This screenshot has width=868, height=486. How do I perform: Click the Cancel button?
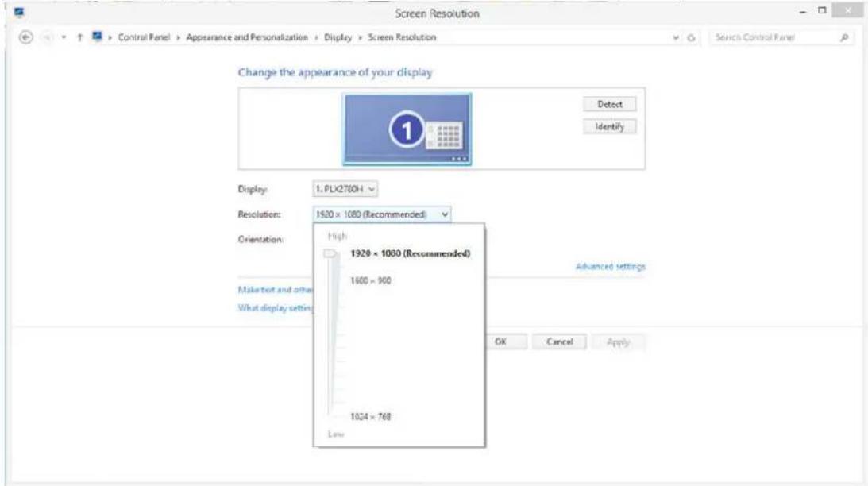click(x=560, y=341)
